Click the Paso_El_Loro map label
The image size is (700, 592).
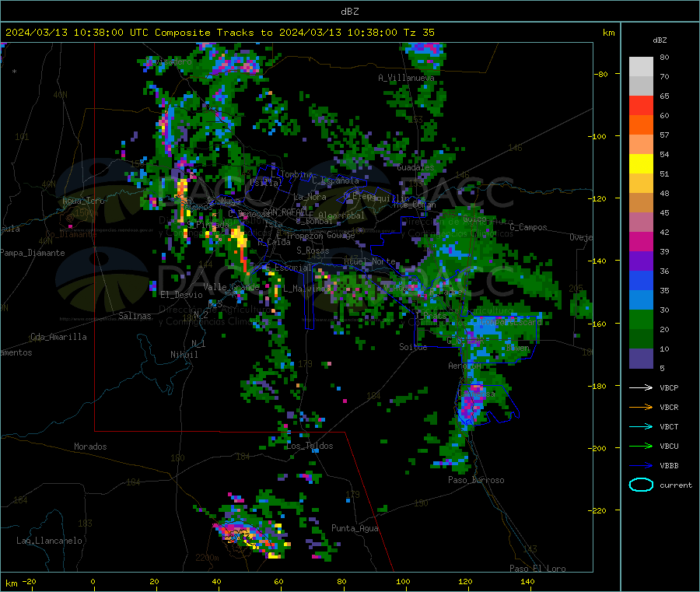click(x=537, y=569)
